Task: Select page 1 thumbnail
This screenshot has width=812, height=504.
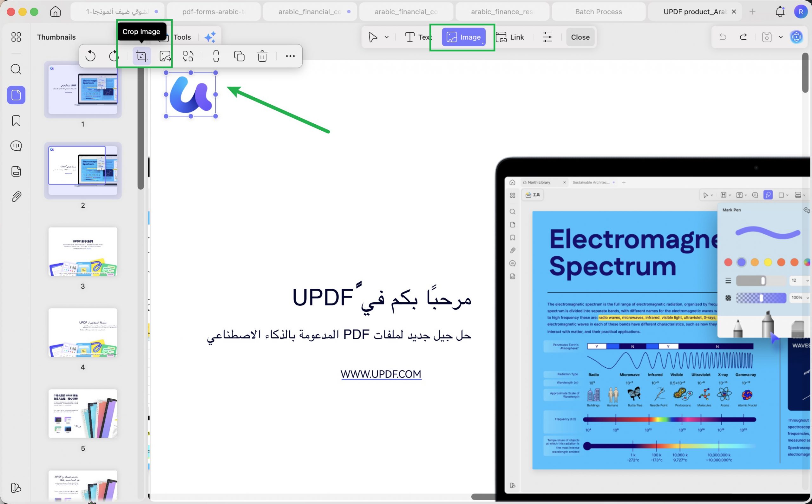Action: (x=83, y=89)
